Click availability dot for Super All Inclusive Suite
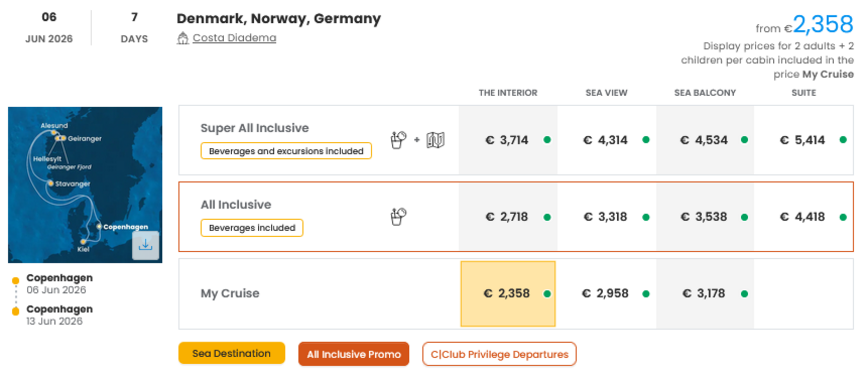The image size is (868, 373). 843,140
